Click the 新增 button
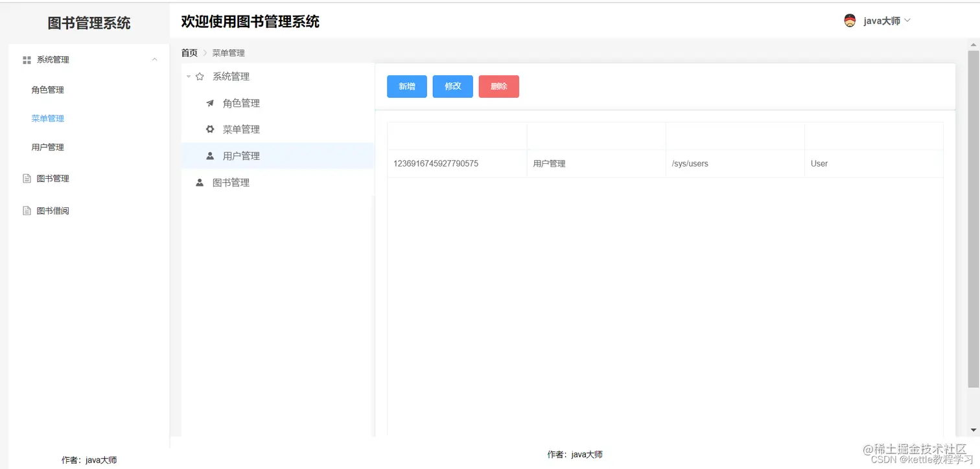 pos(406,86)
